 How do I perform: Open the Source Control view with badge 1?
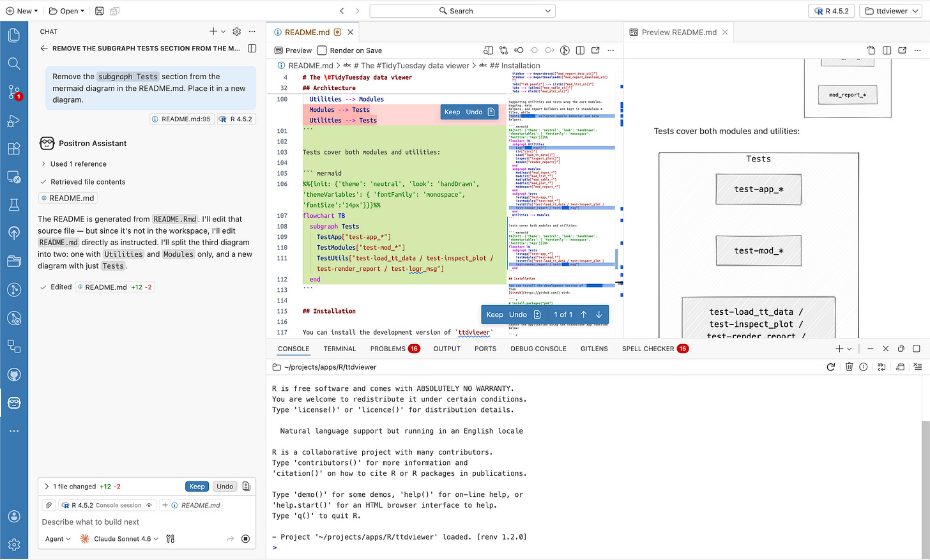(14, 92)
